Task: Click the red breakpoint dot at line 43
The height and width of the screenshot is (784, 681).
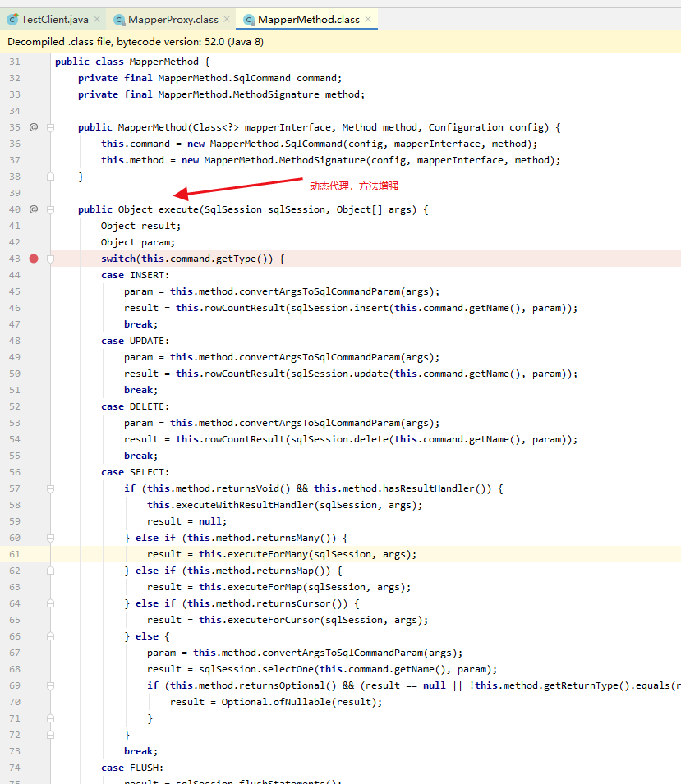Action: (33, 258)
